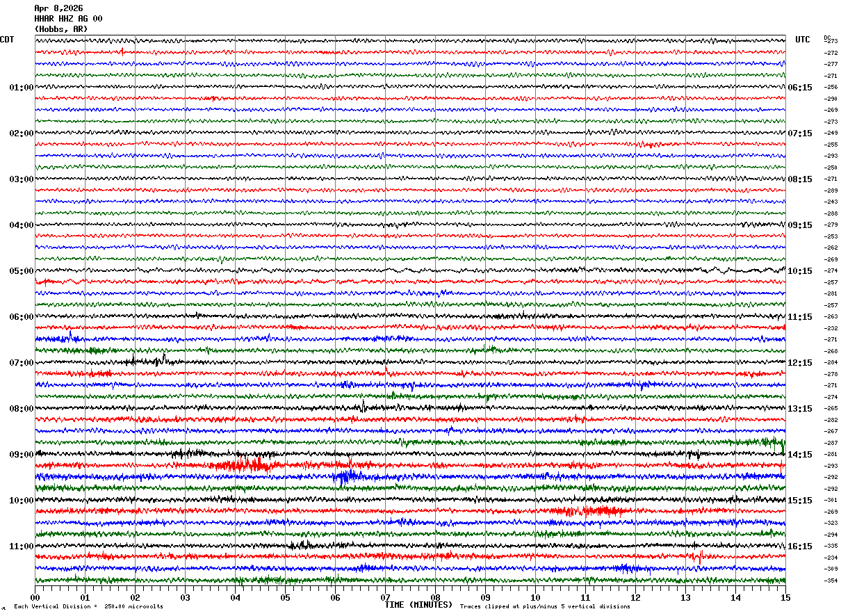Click the '13:15' UTC time label

click(x=800, y=409)
